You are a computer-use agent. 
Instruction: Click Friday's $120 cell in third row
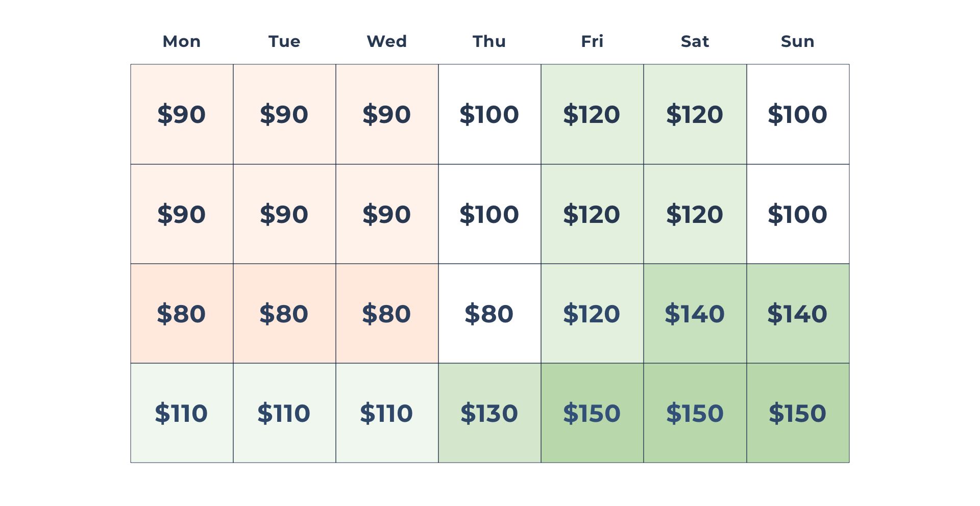(x=592, y=314)
